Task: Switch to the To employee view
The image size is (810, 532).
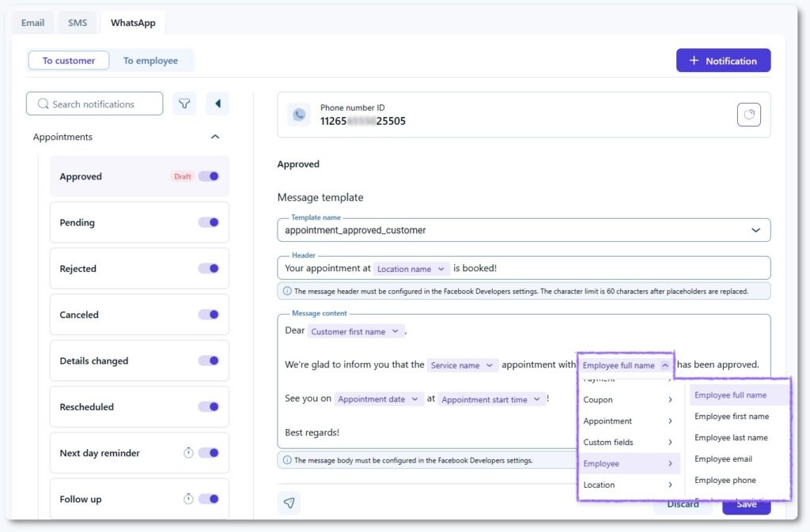Action: coord(150,61)
